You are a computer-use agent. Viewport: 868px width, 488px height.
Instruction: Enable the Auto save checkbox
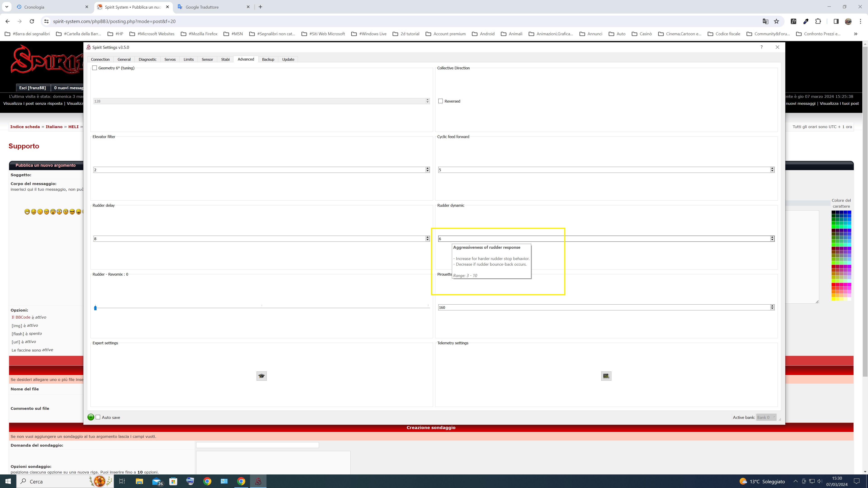[x=98, y=417]
